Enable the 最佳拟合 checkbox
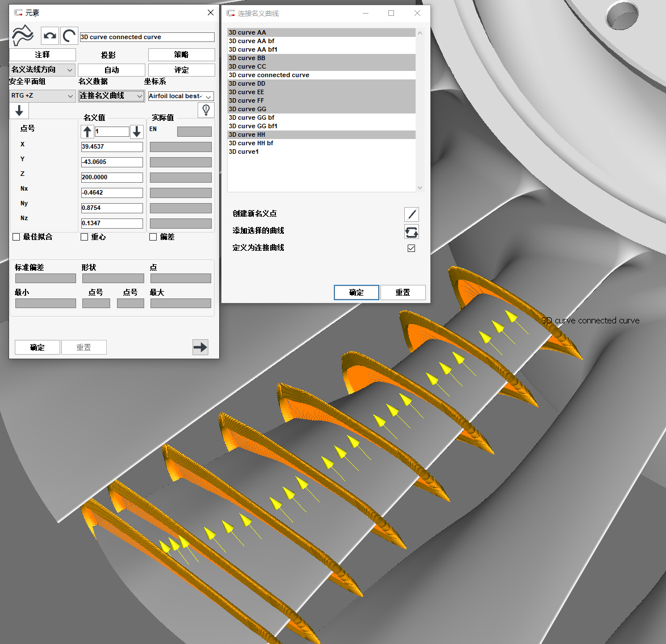Viewport: 666px width, 644px height. pos(16,237)
